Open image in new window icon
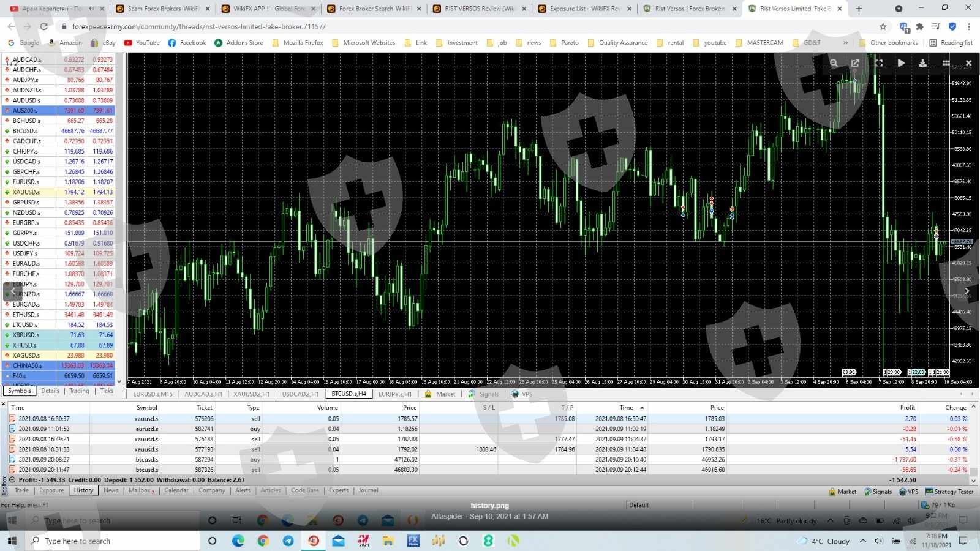 pyautogui.click(x=855, y=63)
